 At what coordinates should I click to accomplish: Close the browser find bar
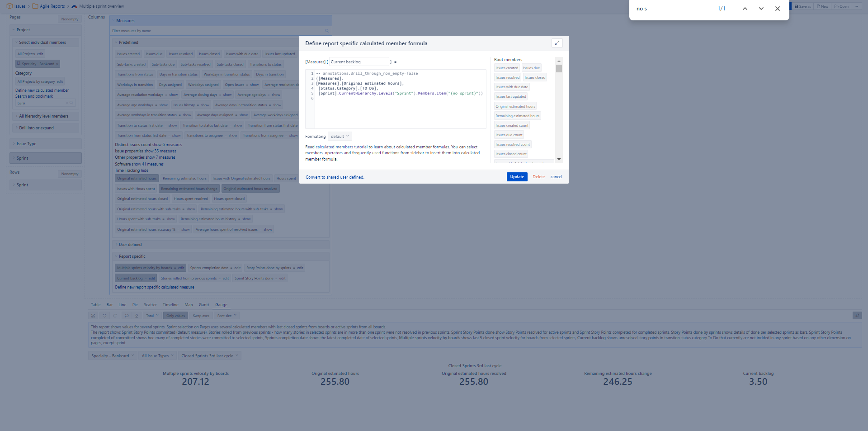coord(778,9)
